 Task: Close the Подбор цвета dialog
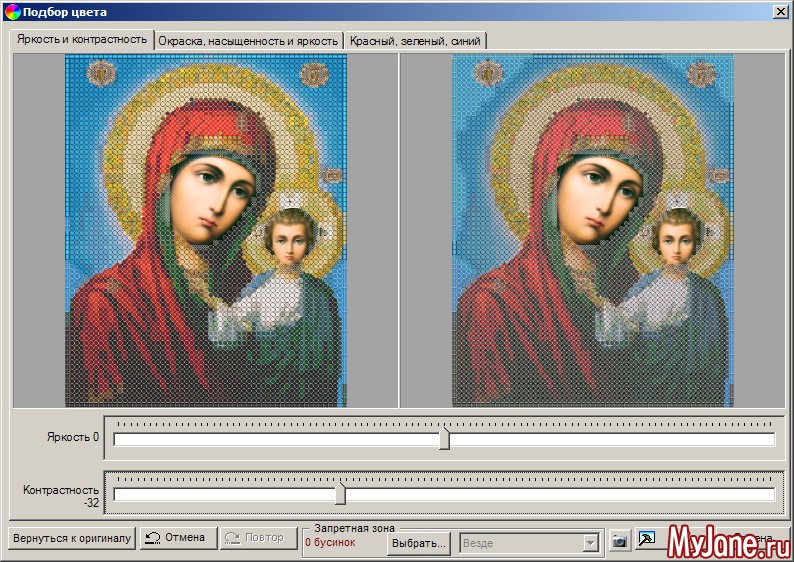click(x=780, y=12)
